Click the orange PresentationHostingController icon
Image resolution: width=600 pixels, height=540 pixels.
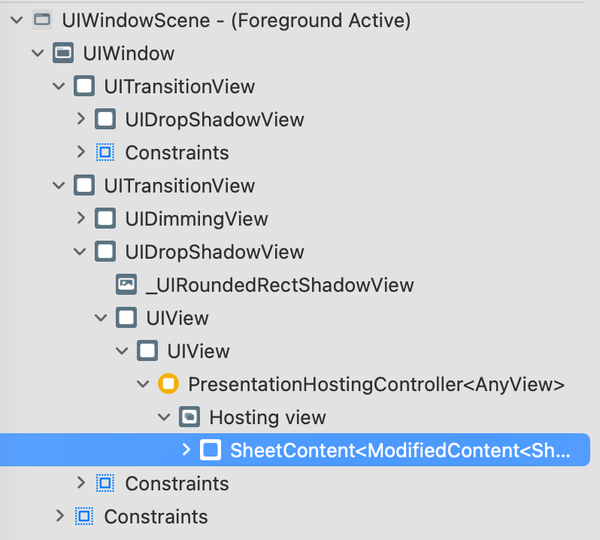pos(168,384)
